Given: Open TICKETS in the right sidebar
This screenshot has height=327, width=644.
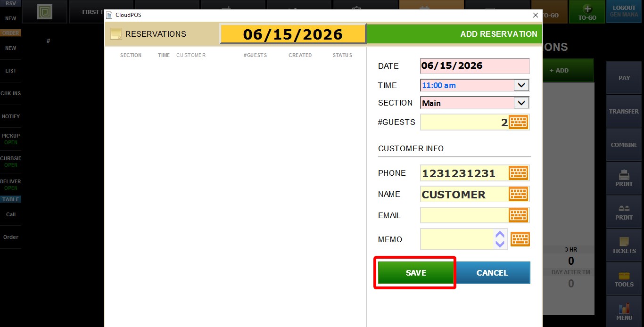Looking at the screenshot, I should pos(624,245).
